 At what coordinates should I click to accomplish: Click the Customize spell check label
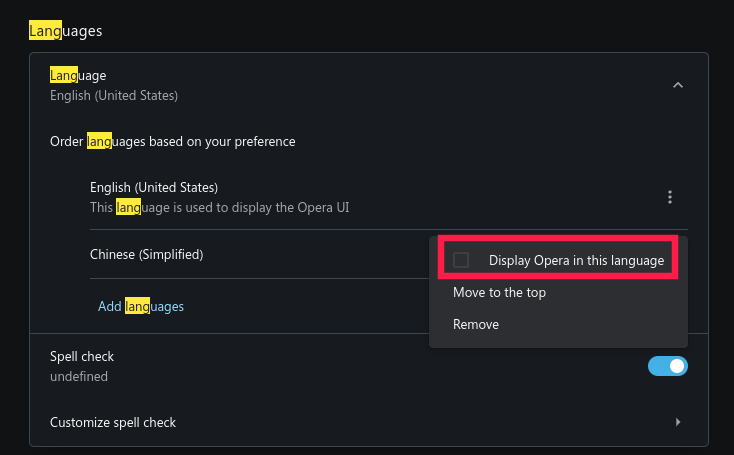tap(113, 422)
